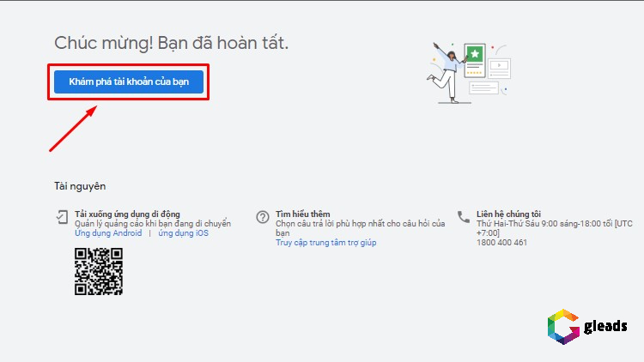Click the "Khám phá tài khoản của bạn" button

(x=128, y=81)
